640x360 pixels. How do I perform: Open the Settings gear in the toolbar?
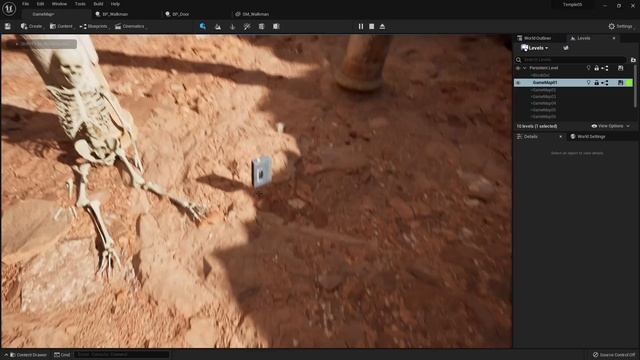click(620, 26)
